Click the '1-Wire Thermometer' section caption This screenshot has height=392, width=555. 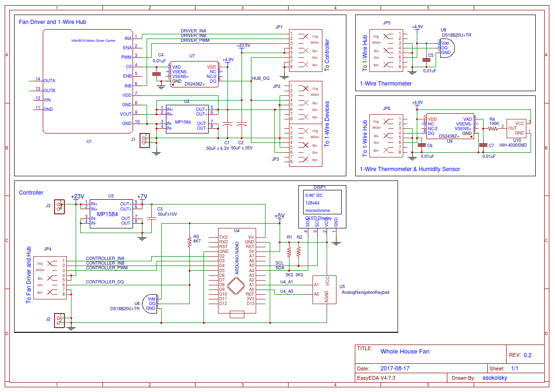386,84
